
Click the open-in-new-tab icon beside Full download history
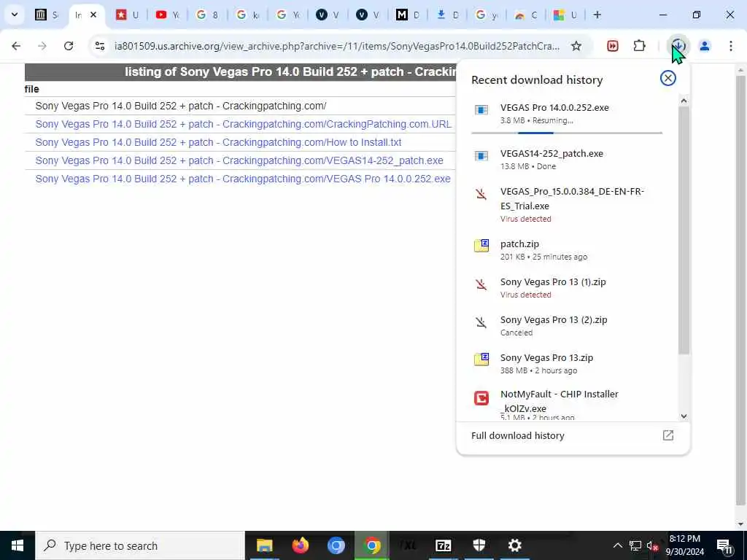(x=668, y=435)
